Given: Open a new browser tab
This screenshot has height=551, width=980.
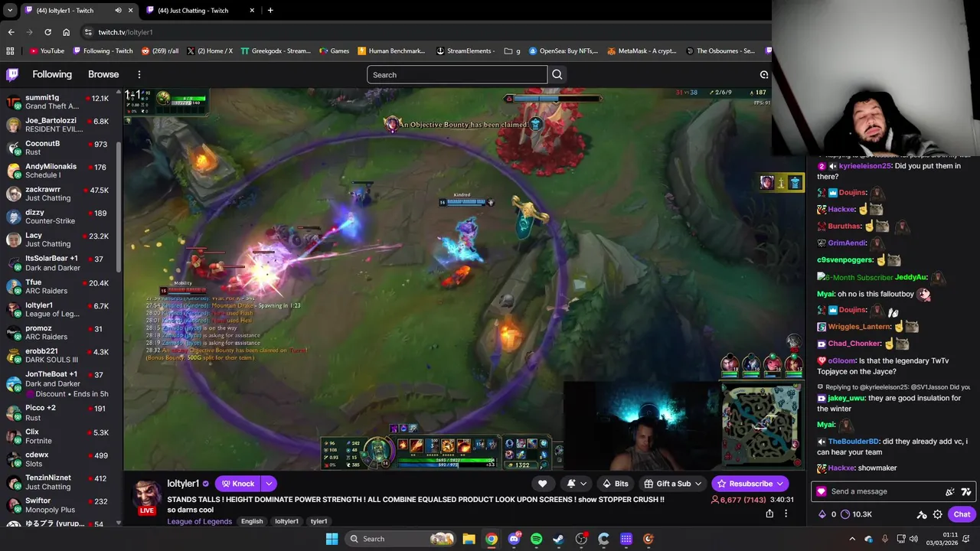Looking at the screenshot, I should point(270,11).
